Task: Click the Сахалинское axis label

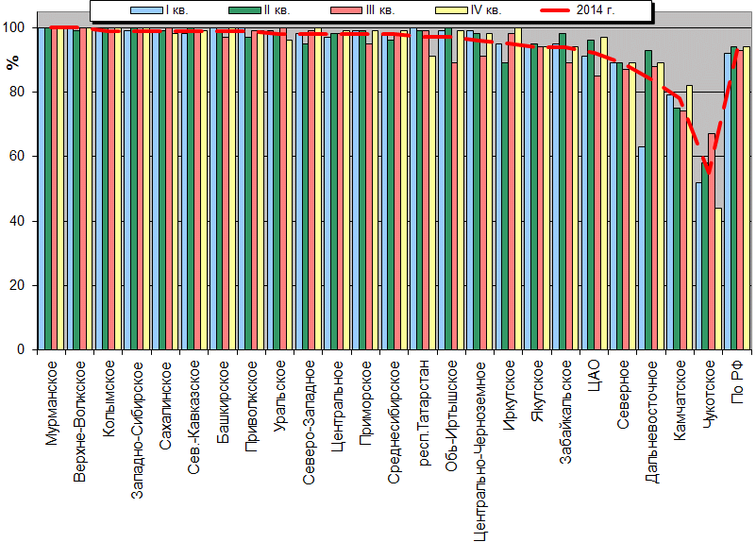Action: (x=165, y=405)
